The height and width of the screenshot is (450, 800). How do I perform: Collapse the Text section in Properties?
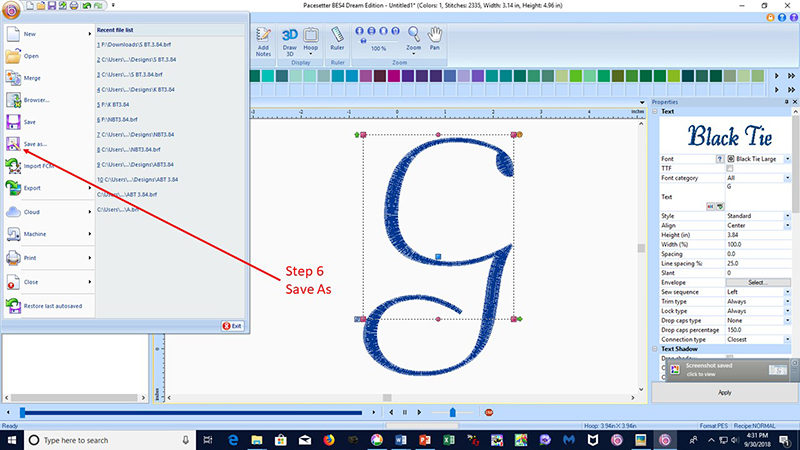pos(655,111)
